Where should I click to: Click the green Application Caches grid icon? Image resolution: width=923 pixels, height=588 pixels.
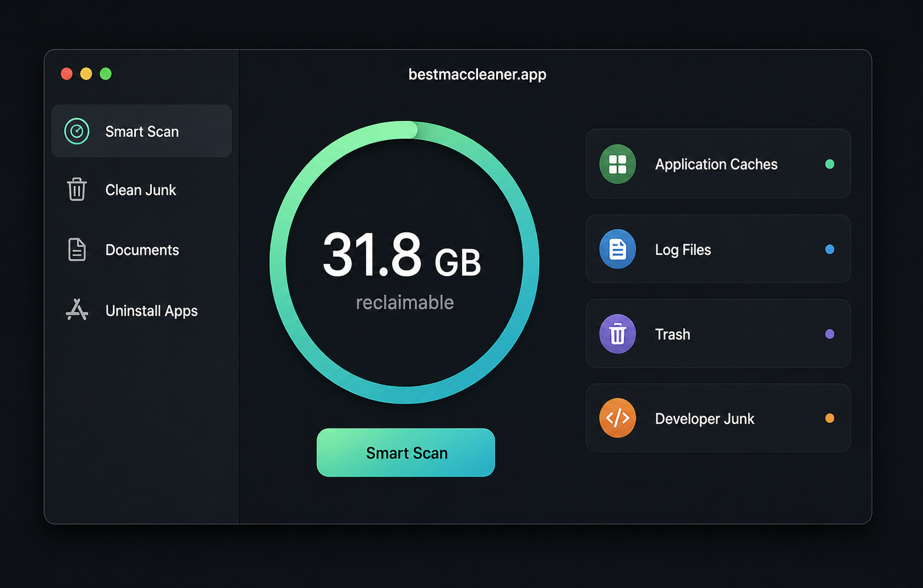point(617,164)
